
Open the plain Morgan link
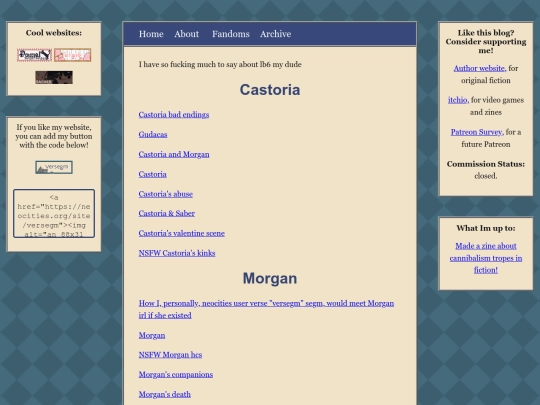click(152, 335)
